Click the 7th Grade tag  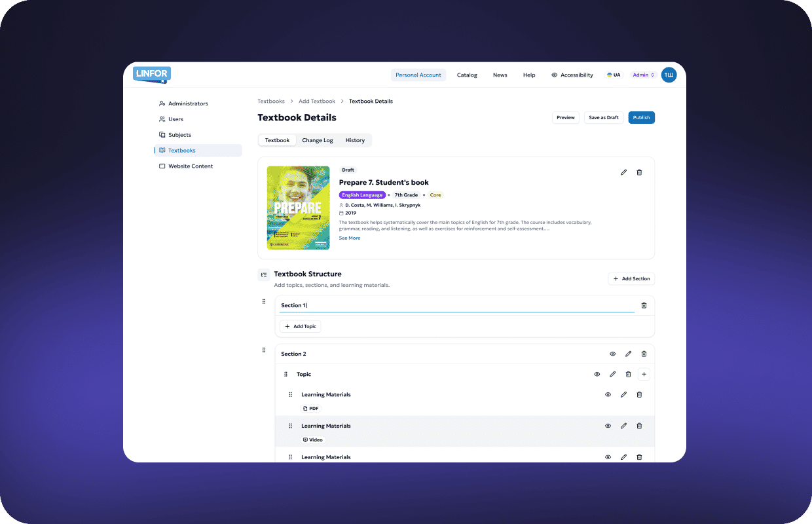coord(406,195)
